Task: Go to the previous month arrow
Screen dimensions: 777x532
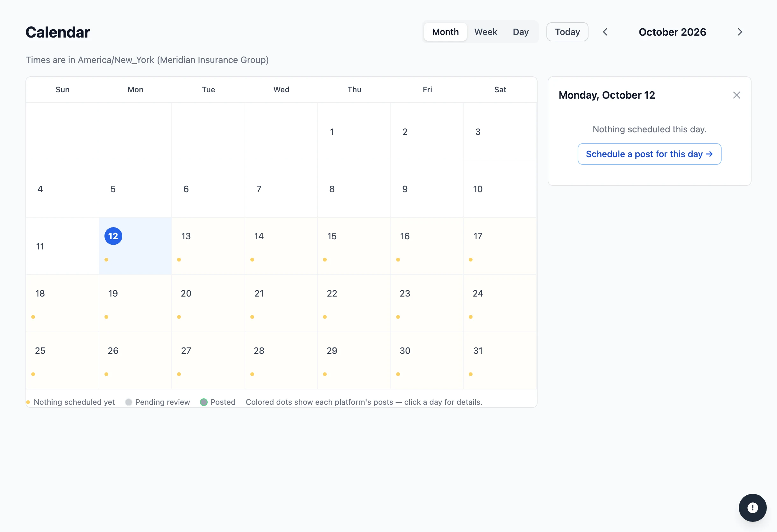Action: coord(605,32)
